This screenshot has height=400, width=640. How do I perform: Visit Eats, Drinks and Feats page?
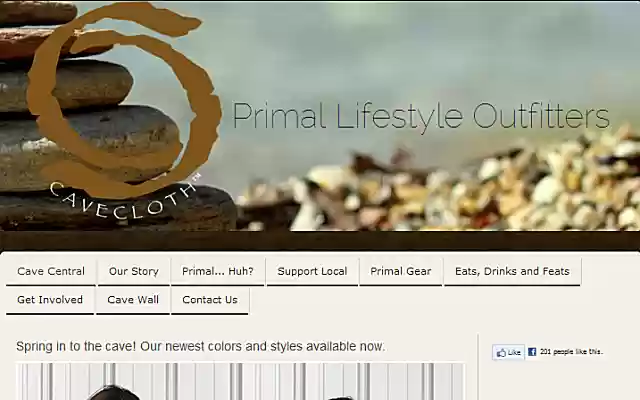(x=512, y=271)
